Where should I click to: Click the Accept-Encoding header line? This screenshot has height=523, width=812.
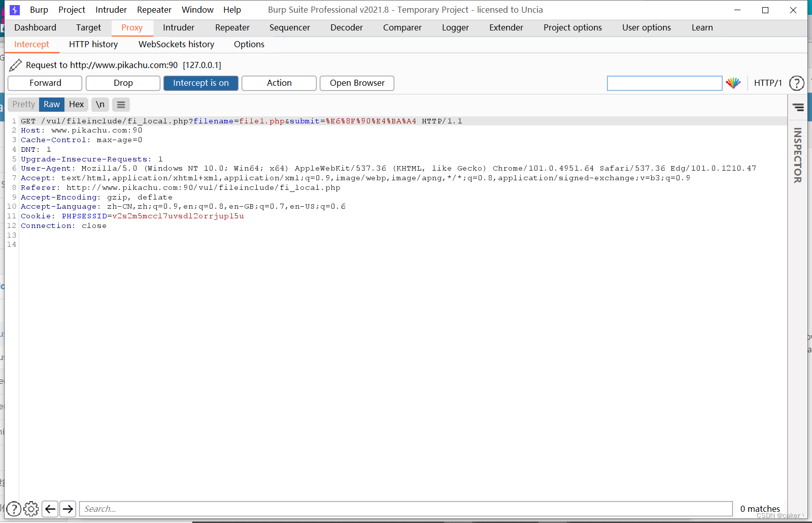[x=96, y=198]
